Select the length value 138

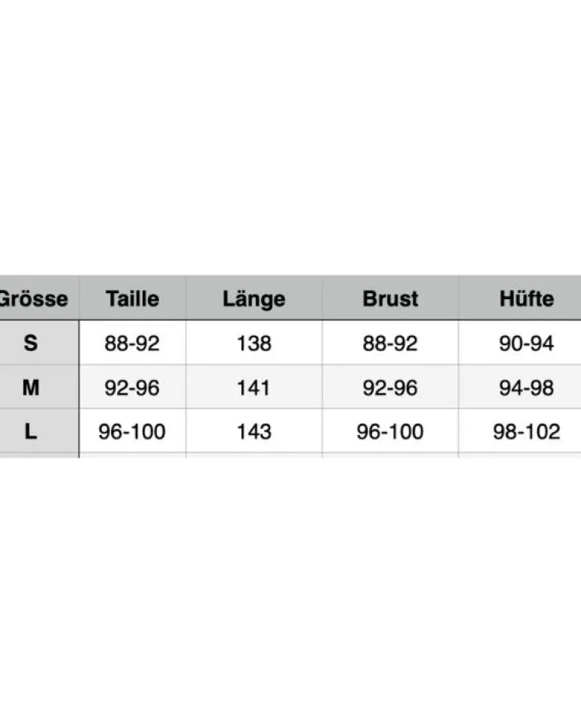pyautogui.click(x=254, y=344)
